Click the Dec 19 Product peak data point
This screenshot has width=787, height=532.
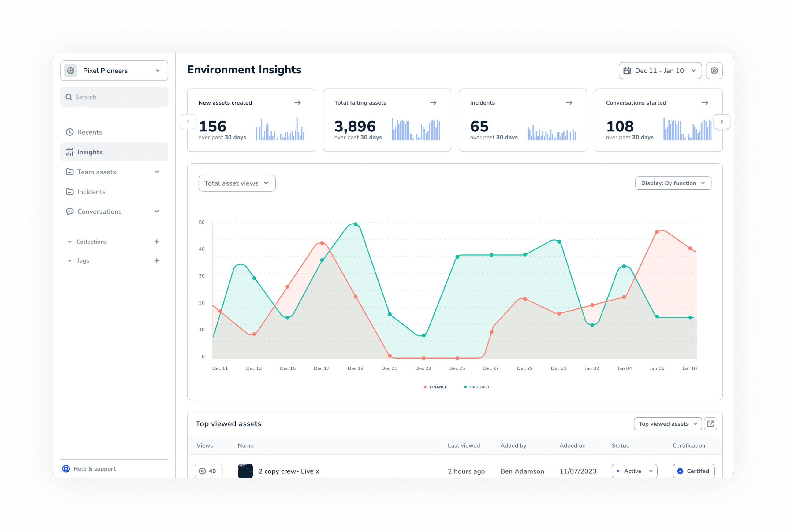pyautogui.click(x=355, y=224)
